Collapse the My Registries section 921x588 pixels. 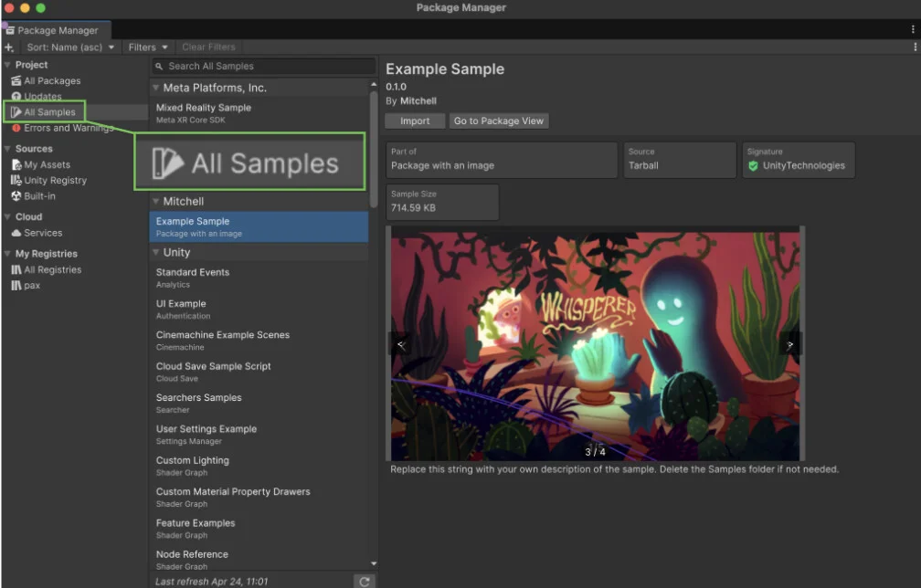click(7, 254)
